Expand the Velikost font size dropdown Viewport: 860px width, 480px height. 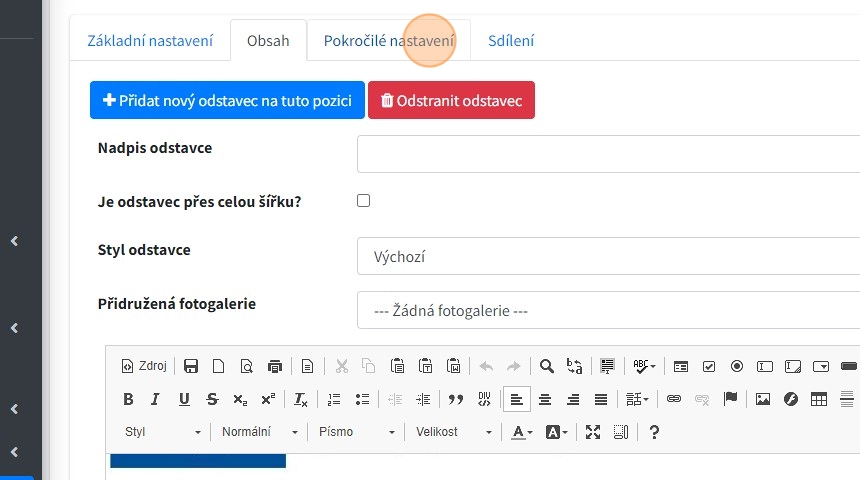[x=454, y=432]
